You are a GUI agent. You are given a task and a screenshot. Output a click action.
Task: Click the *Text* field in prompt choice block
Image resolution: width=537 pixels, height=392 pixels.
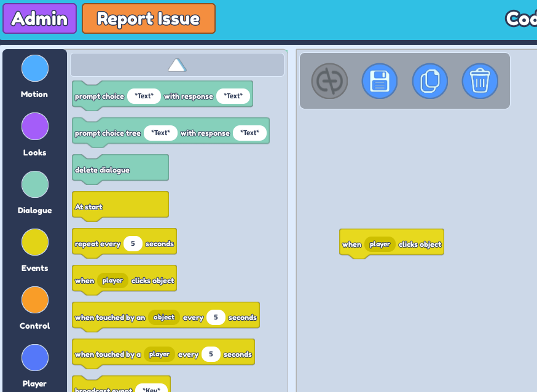click(x=144, y=95)
